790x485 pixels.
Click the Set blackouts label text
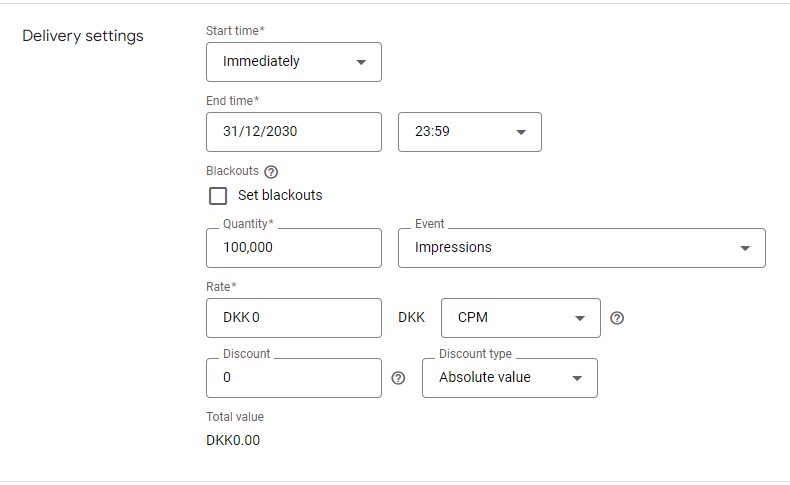pos(280,195)
